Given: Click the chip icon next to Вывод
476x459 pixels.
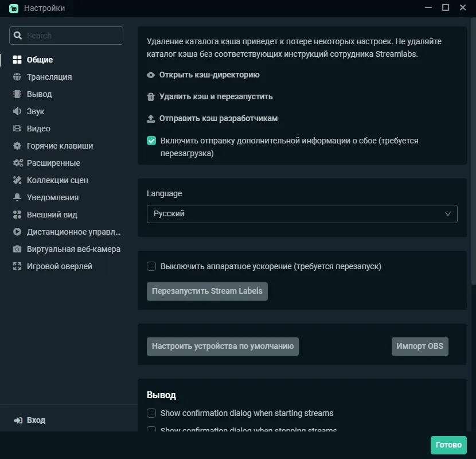Looking at the screenshot, I should pyautogui.click(x=17, y=94).
